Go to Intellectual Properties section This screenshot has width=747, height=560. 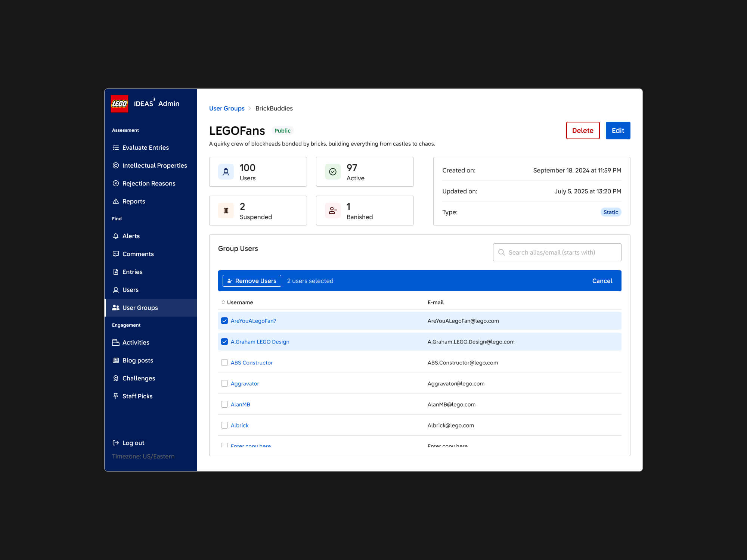pos(151,165)
